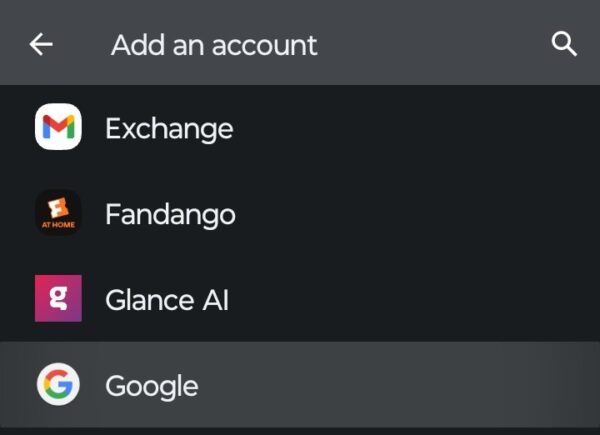This screenshot has width=600, height=435.
Task: Choose the Google text label
Action: point(151,386)
